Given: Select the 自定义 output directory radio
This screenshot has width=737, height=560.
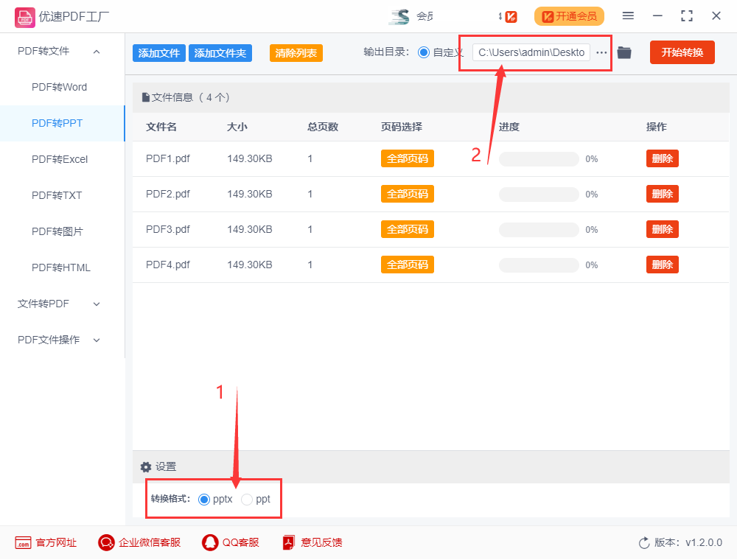Looking at the screenshot, I should [x=424, y=52].
